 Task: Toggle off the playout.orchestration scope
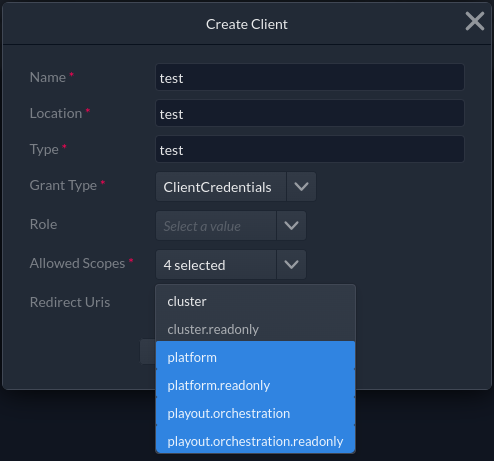pyautogui.click(x=256, y=413)
